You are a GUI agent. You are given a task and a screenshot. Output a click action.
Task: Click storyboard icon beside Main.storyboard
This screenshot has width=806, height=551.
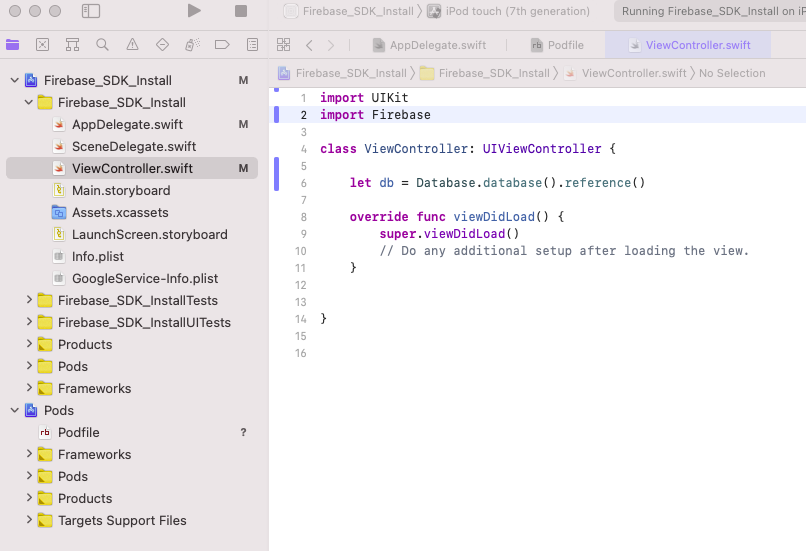coord(59,190)
